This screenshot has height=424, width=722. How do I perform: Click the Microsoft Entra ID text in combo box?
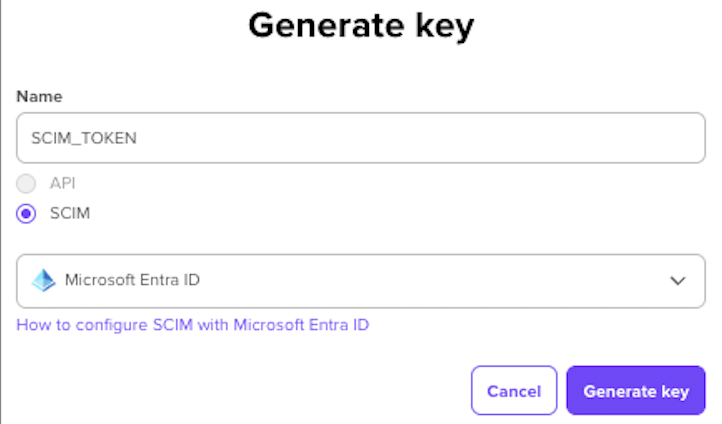[132, 280]
